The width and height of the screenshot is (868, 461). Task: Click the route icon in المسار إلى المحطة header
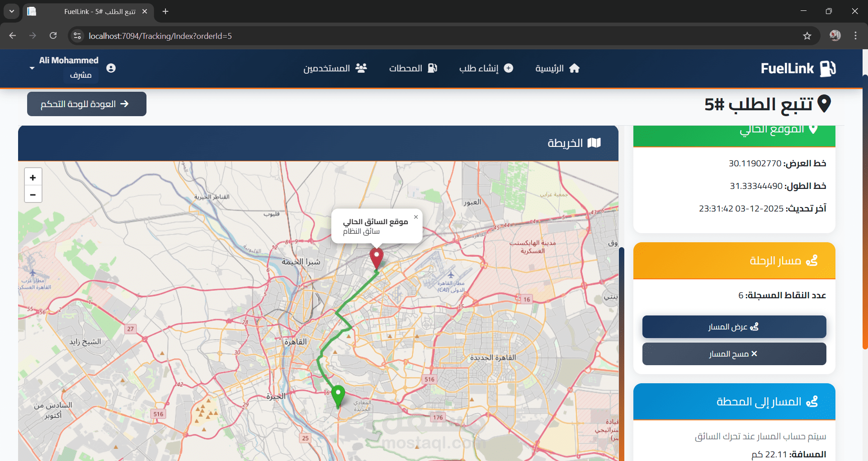tap(812, 402)
